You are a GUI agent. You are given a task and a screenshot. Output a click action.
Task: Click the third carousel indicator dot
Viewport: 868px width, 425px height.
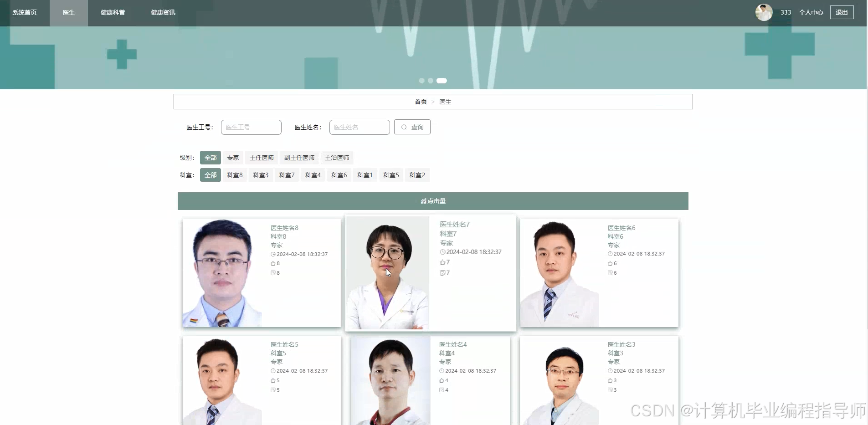(x=441, y=81)
